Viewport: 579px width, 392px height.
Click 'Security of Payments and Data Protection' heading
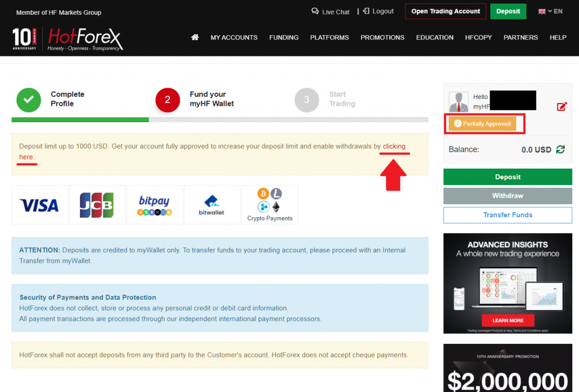[88, 297]
